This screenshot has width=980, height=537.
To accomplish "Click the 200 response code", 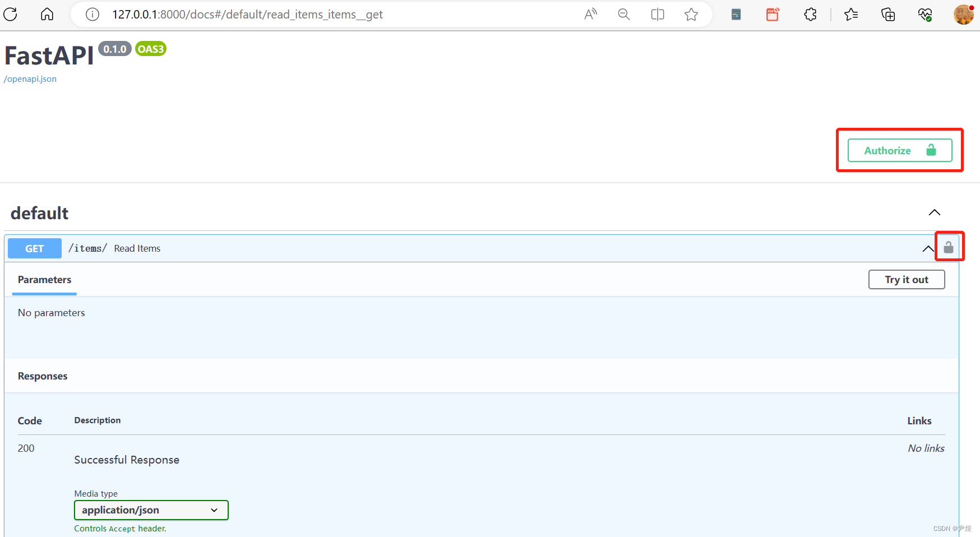I will click(26, 448).
